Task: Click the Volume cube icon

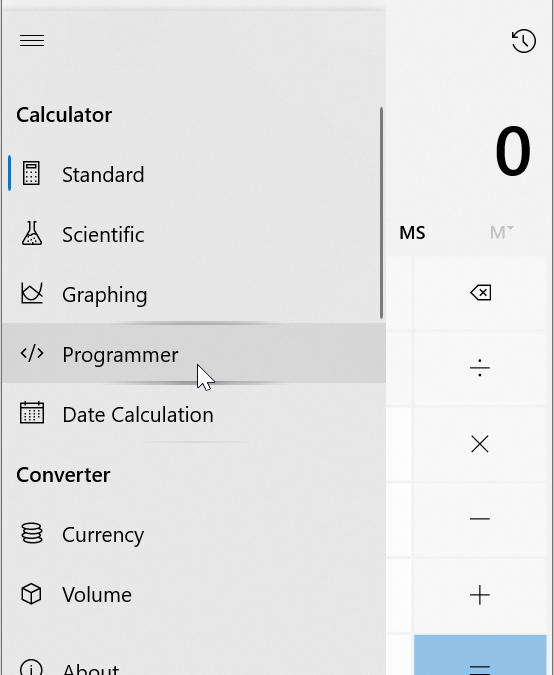Action: coord(31,594)
